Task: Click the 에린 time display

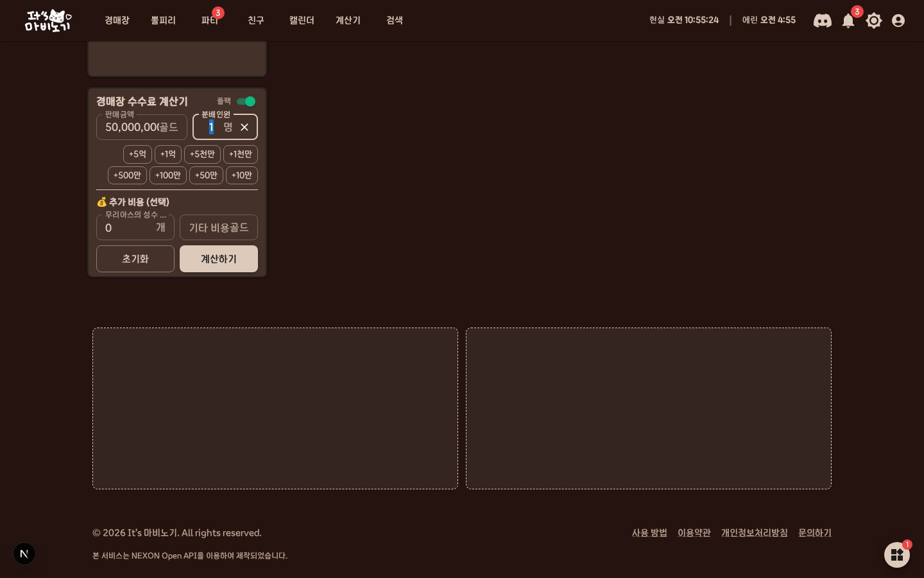Action: (769, 21)
